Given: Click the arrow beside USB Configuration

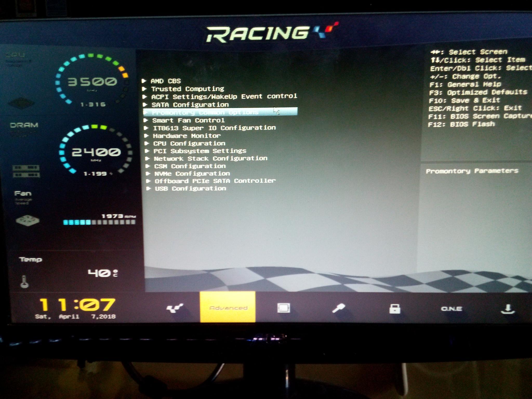Looking at the screenshot, I should tap(149, 188).
